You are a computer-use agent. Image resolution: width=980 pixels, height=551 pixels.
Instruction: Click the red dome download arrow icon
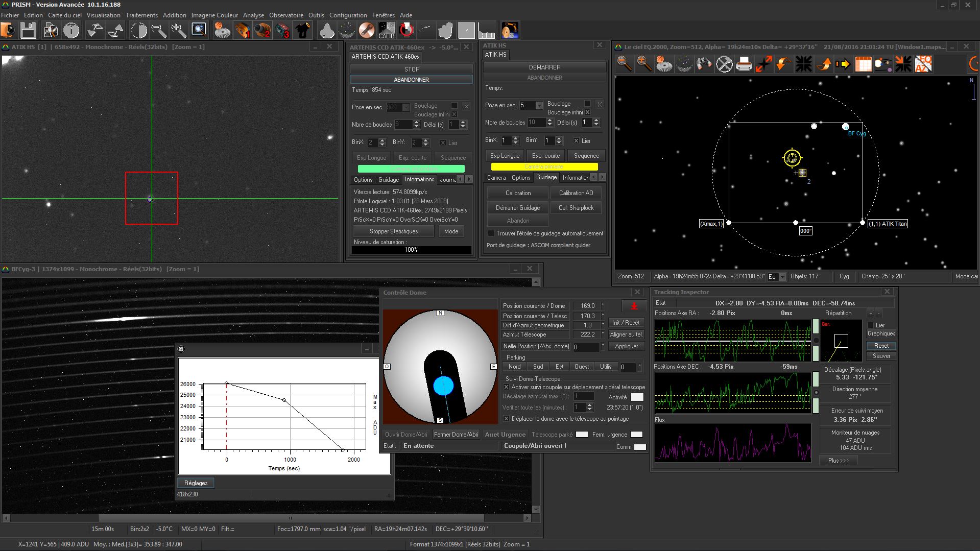point(634,306)
